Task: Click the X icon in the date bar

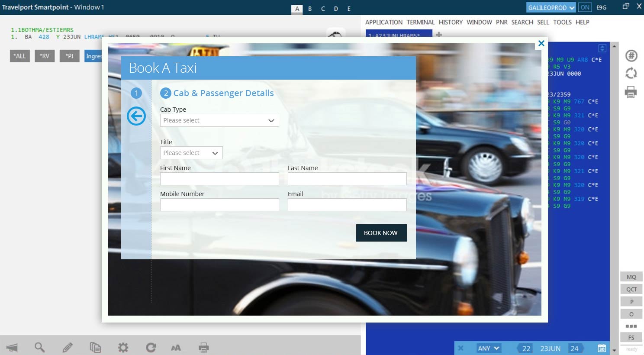Action: click(x=460, y=348)
